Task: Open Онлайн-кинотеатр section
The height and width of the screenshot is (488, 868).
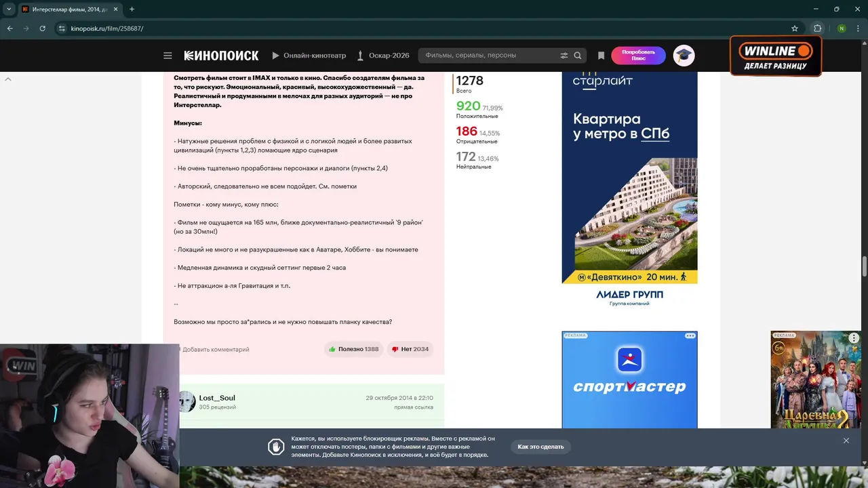Action: pyautogui.click(x=309, y=56)
